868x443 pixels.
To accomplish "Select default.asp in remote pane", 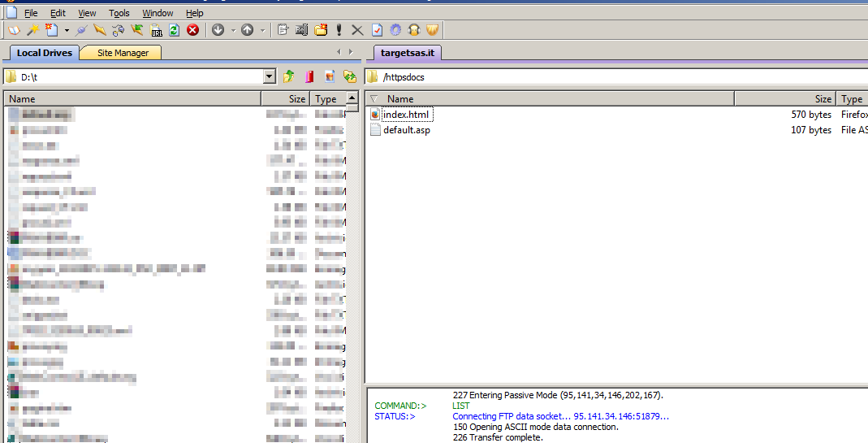I will (406, 130).
